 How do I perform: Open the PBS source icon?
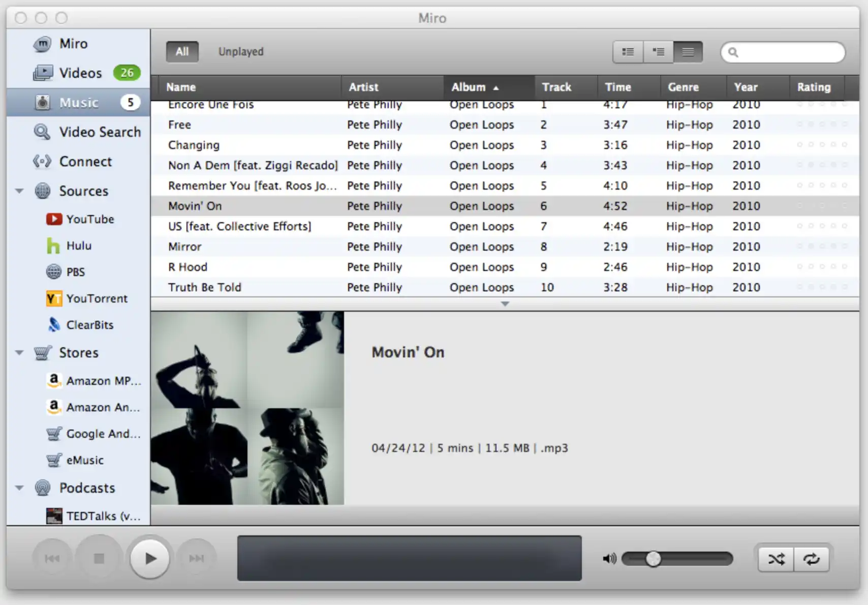(54, 272)
